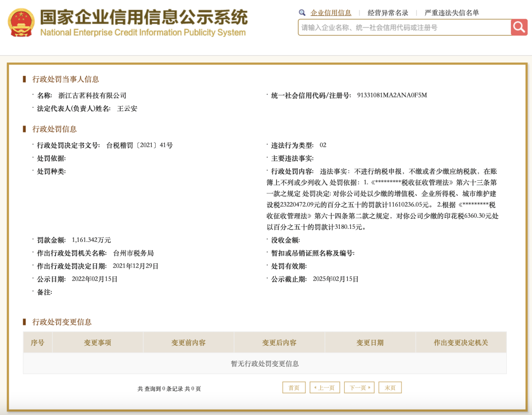Click the 处罚种类 label
This screenshot has width=532, height=415.
coord(51,171)
